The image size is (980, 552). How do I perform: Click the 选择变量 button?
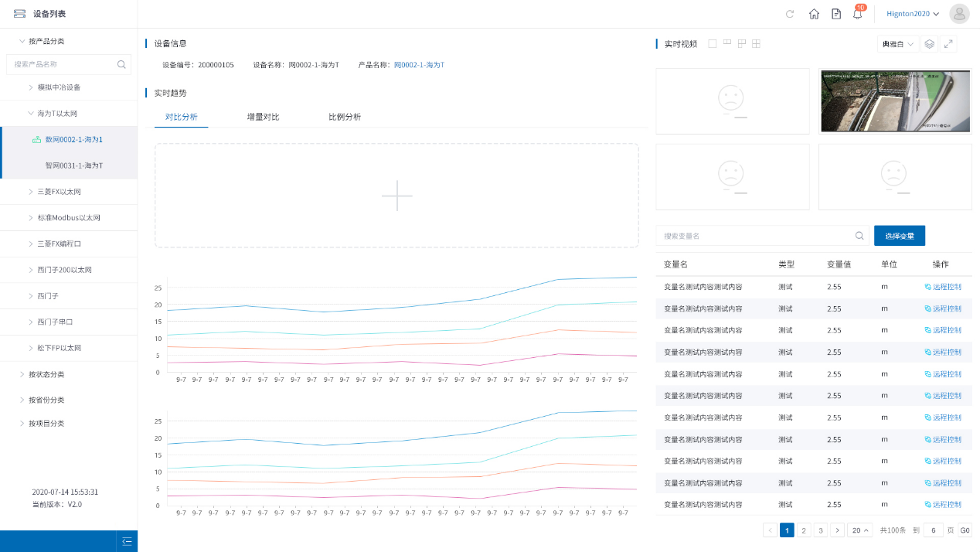899,235
